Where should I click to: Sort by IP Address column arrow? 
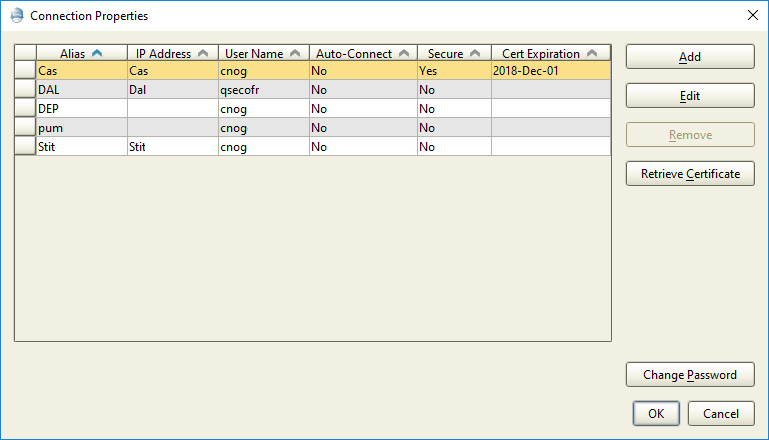click(203, 54)
